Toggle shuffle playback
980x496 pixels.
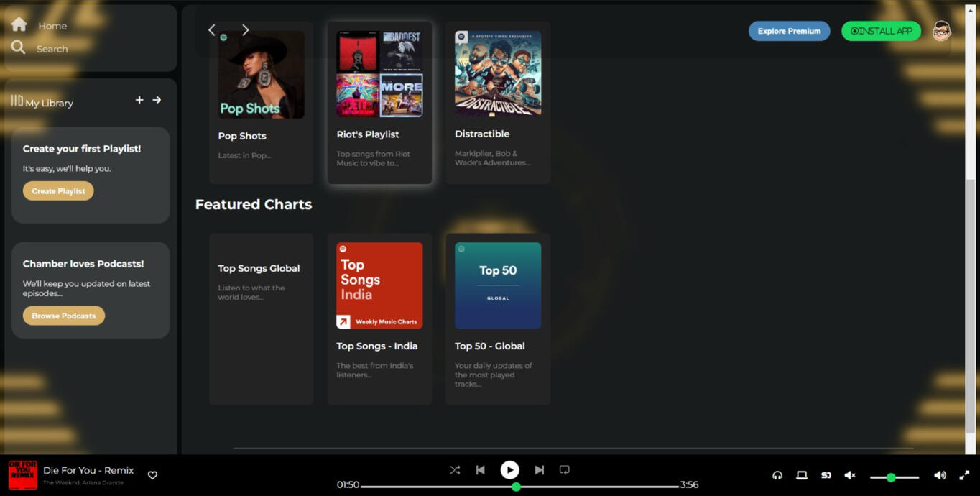click(455, 469)
